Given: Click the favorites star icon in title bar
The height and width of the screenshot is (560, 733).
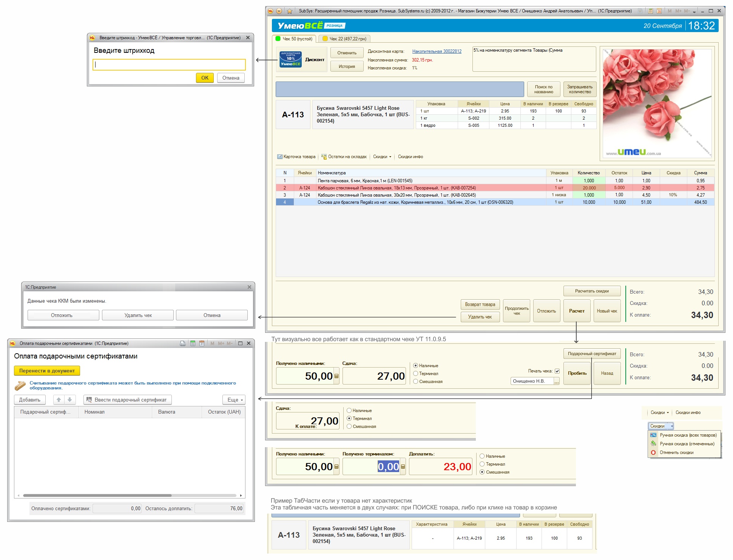Looking at the screenshot, I should [x=290, y=11].
